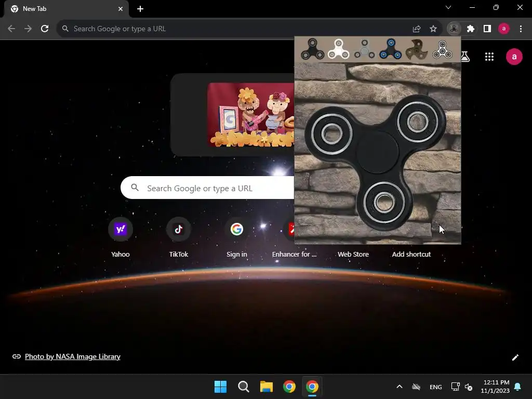
Task: Open the Google account avatar on page
Action: pyautogui.click(x=514, y=57)
